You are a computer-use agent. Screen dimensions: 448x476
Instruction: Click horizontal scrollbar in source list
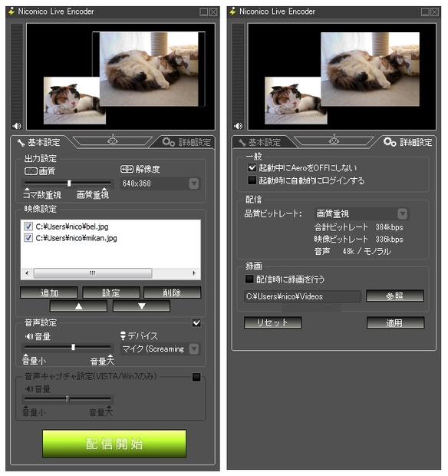click(93, 273)
